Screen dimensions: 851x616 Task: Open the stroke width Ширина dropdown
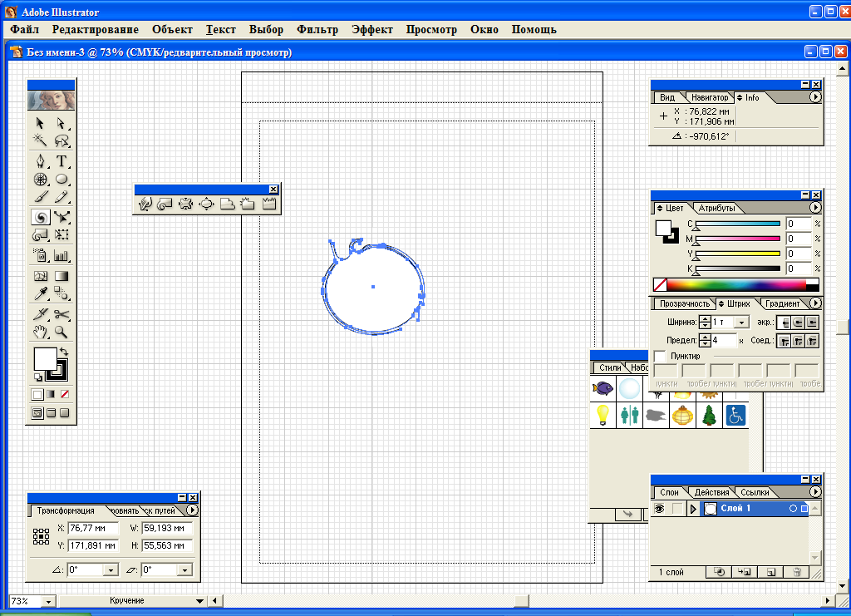pyautogui.click(x=742, y=322)
